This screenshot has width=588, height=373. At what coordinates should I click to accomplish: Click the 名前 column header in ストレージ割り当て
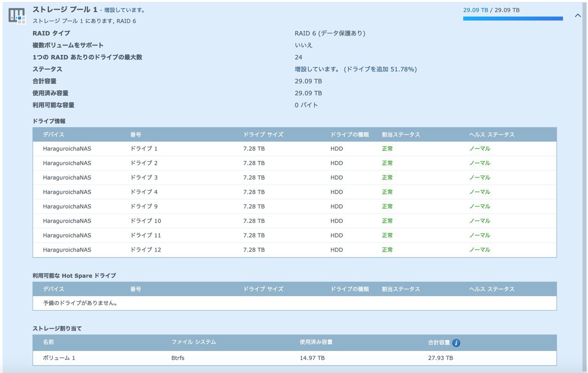tap(48, 342)
